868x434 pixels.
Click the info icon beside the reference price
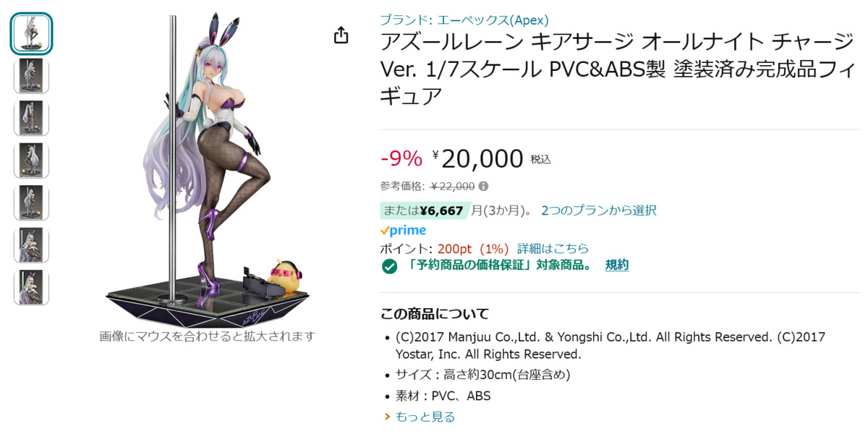[483, 186]
